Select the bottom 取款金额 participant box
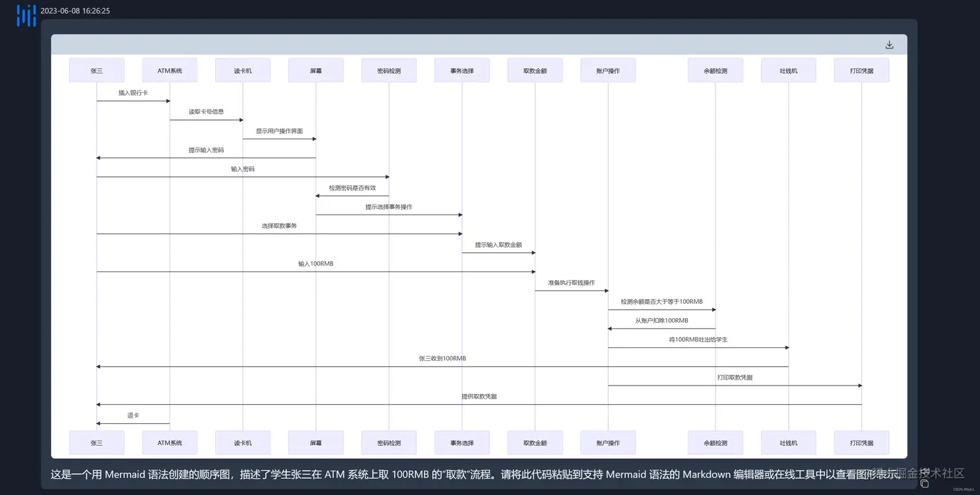 pyautogui.click(x=535, y=443)
